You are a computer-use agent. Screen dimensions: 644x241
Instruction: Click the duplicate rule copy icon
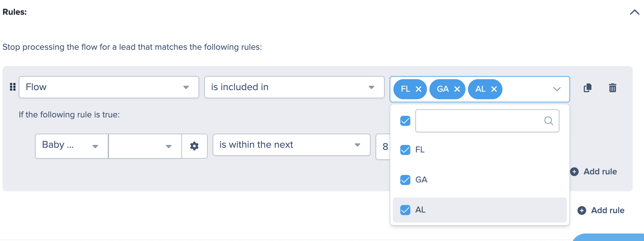(x=588, y=88)
